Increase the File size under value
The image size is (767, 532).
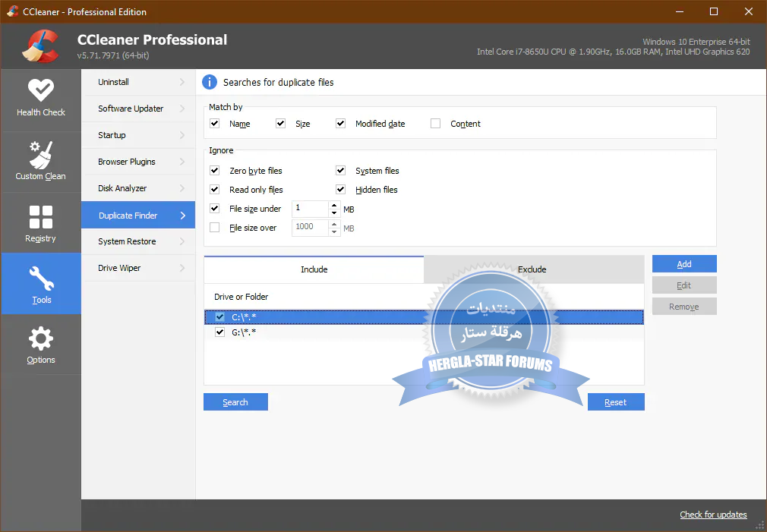(334, 205)
